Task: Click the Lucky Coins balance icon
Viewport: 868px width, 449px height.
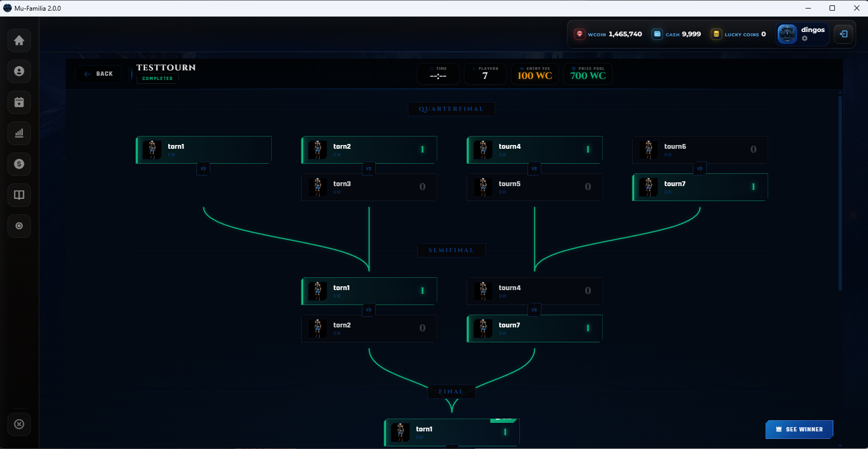Action: [716, 34]
